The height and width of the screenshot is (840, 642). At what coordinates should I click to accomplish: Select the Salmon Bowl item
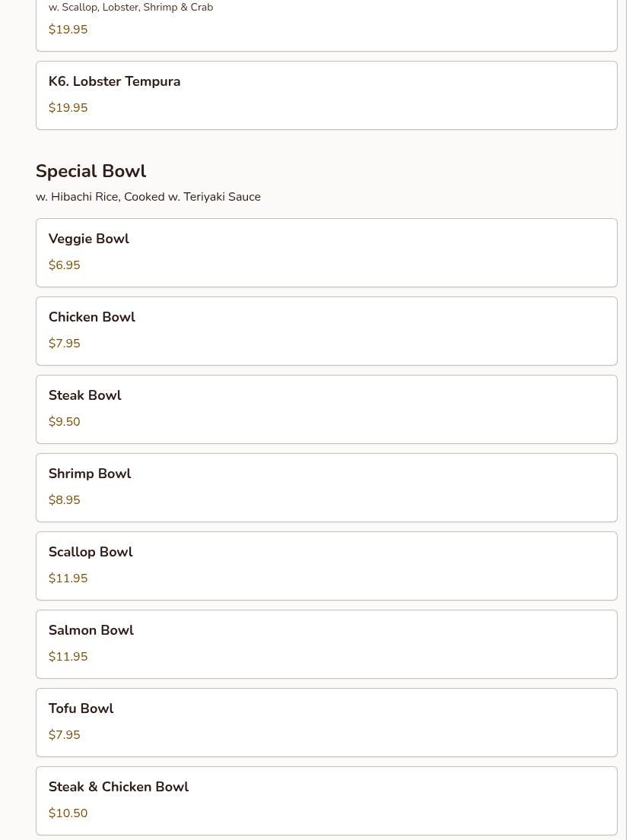click(326, 644)
